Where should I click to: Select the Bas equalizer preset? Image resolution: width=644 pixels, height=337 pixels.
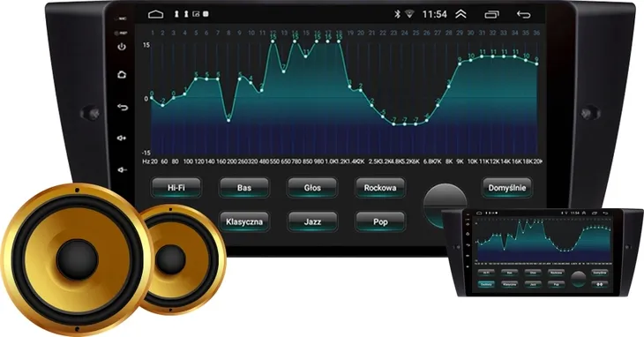[x=244, y=188]
